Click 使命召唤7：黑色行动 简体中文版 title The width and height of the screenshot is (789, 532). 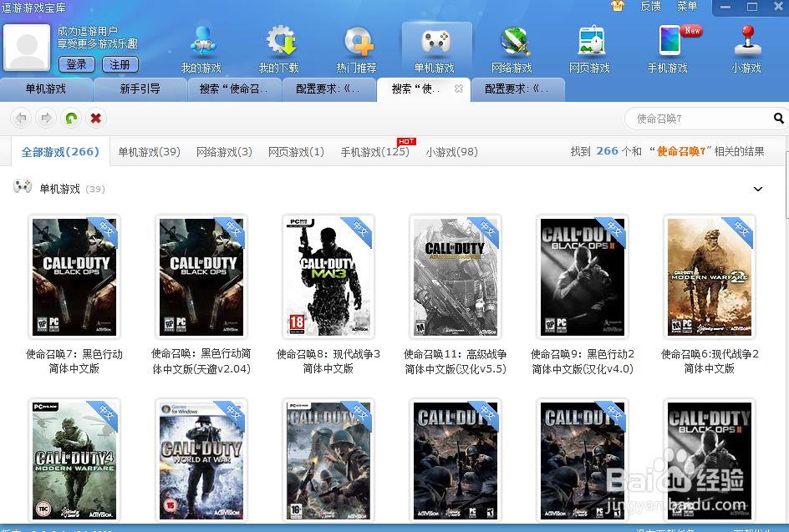[x=74, y=362]
